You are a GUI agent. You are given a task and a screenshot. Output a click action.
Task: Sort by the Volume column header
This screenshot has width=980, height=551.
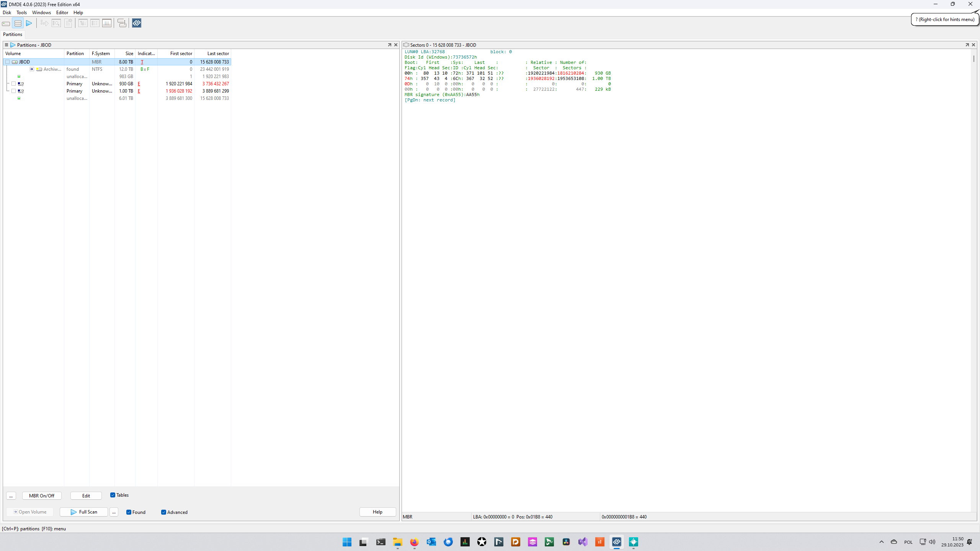pyautogui.click(x=34, y=54)
